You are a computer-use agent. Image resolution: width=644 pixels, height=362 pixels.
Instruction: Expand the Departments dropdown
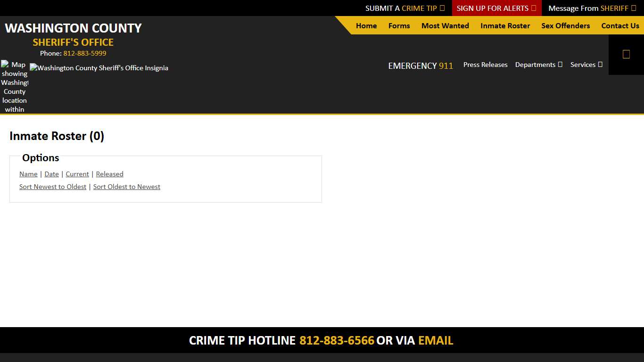pos(538,65)
